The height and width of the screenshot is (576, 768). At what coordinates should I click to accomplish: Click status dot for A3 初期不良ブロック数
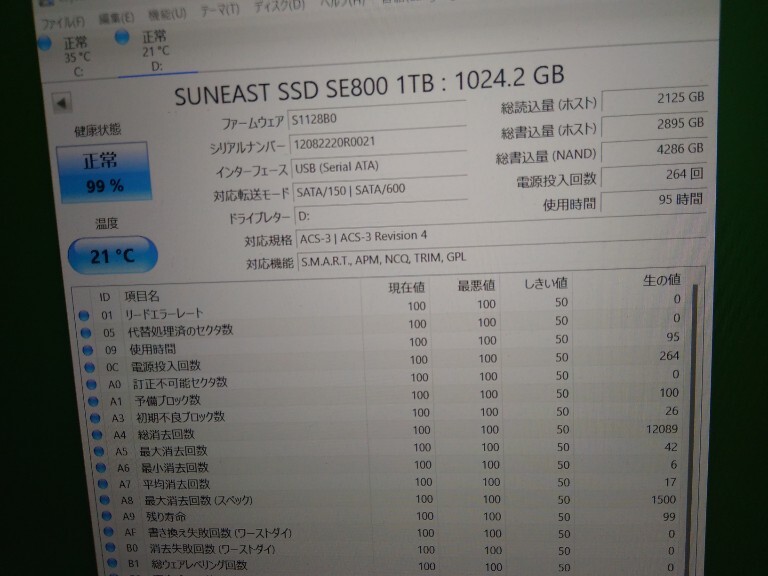95,418
